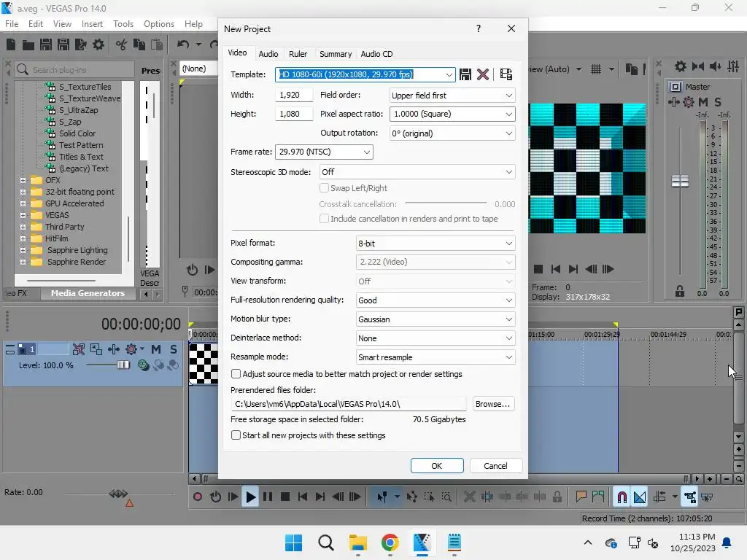Click Browse for prerendered files folder
The height and width of the screenshot is (560, 747).
point(493,404)
